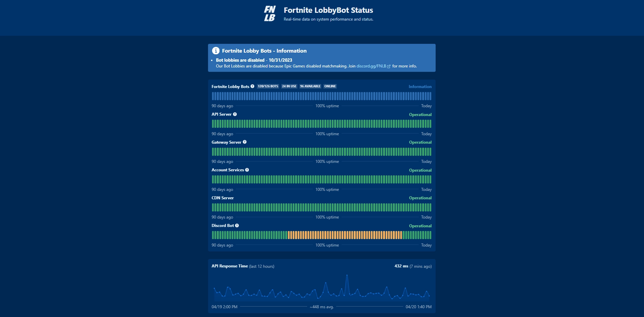Click the orange section of Discord Bot uptime bar
Screen dimensions: 644x317
[x=345, y=235]
